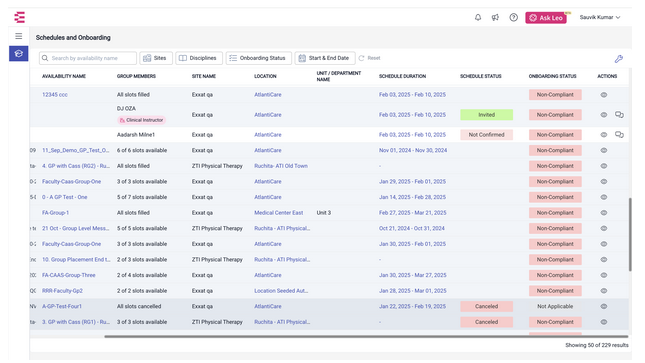Image resolution: width=645 pixels, height=363 pixels.
Task: Expand the Sites filter
Action: click(x=156, y=58)
